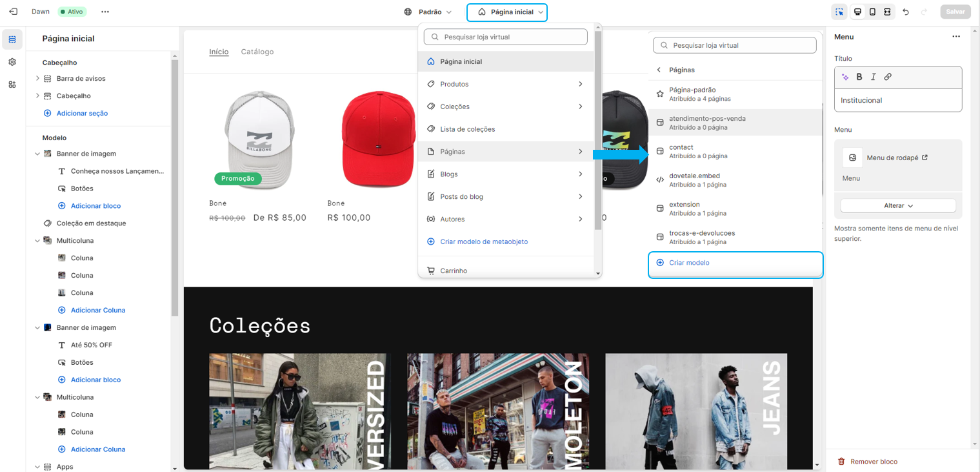Switch to fullscreen preview icon
Viewport: 980px width, 472px height.
pos(887,12)
